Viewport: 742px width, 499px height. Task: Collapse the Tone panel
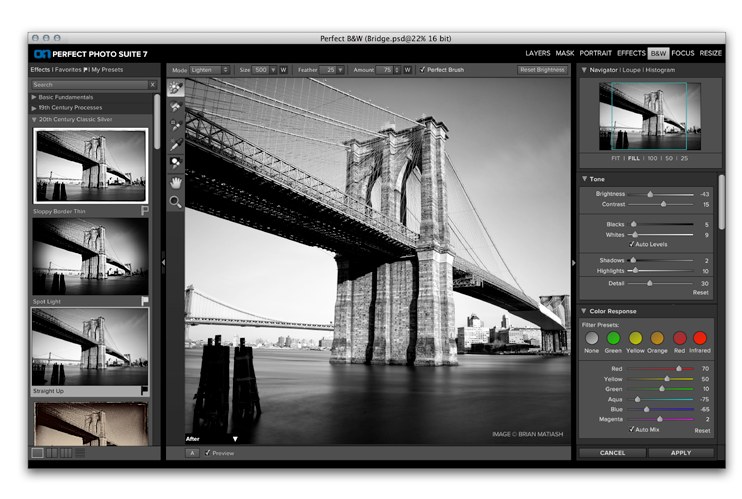(584, 178)
